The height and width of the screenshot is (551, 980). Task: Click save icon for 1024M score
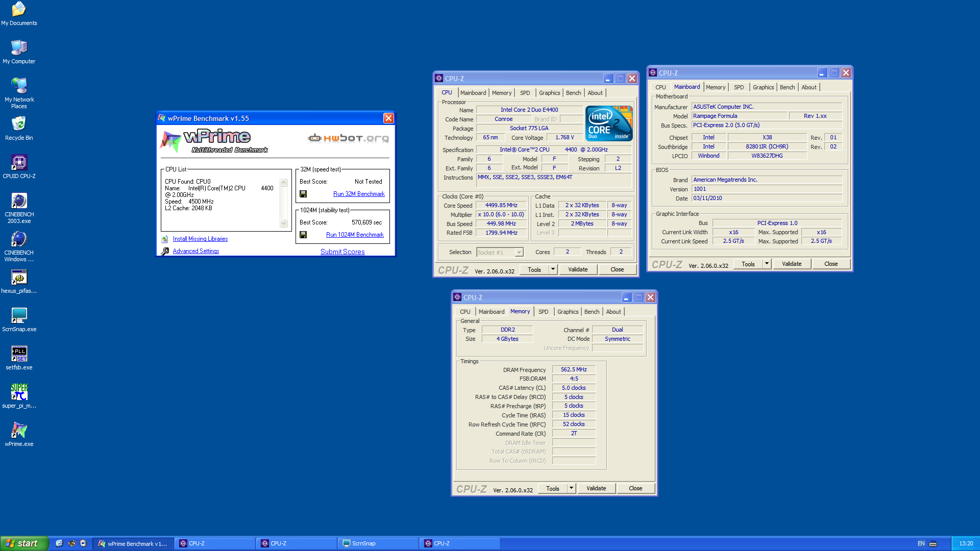(303, 235)
